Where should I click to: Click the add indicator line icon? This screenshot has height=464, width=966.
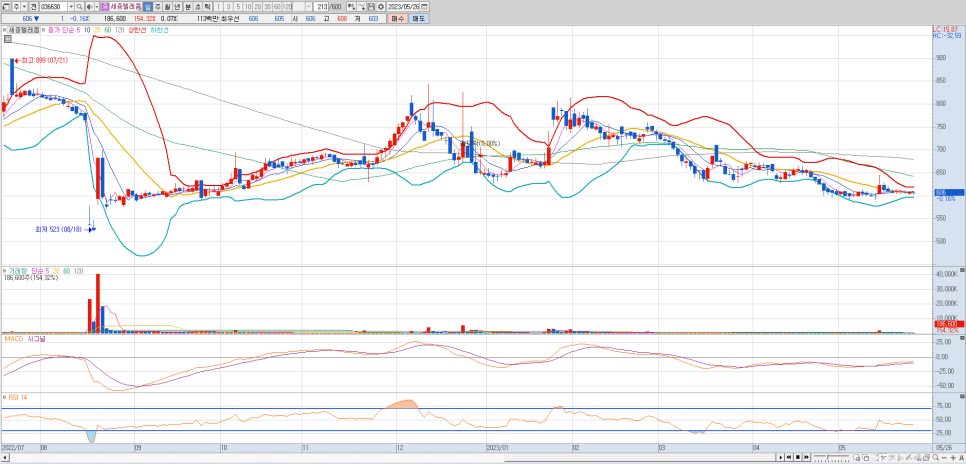click(362, 6)
